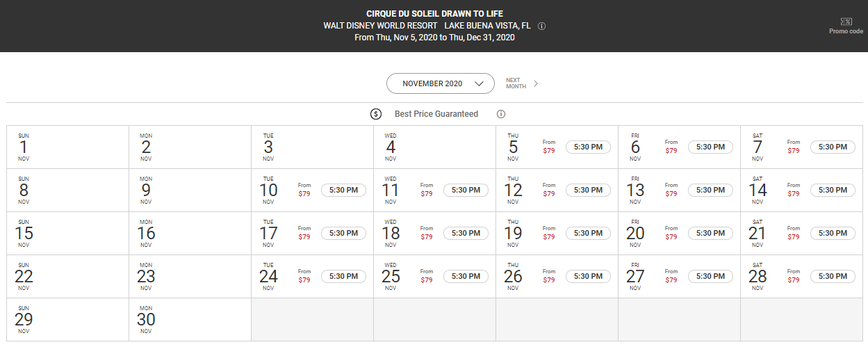
Task: Select 5:30 PM show on Saturday Nov 21
Action: pos(833,233)
